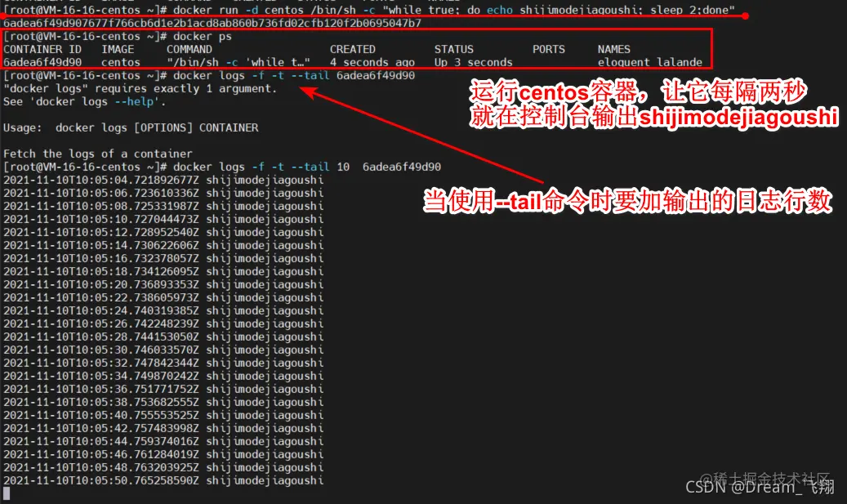Viewport: 847px width, 504px height.
Task: Click the log timestamp 2021-11-10T10:05:22.738605973Z
Action: (101, 297)
